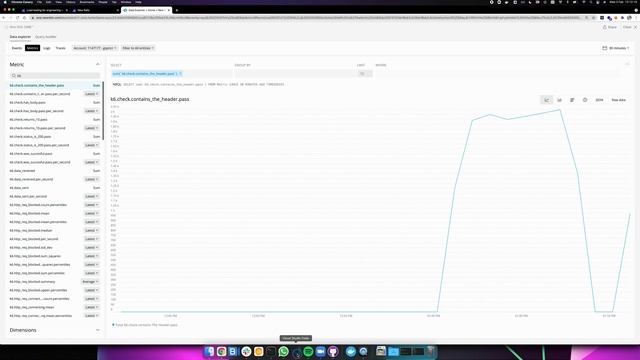Open the Account selector dropdown
640x360 pixels.
point(95,48)
